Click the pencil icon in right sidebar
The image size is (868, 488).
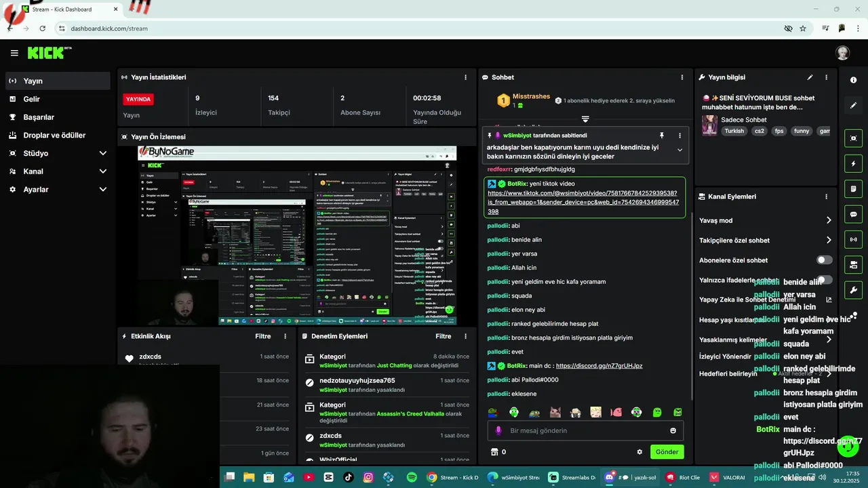tap(853, 106)
